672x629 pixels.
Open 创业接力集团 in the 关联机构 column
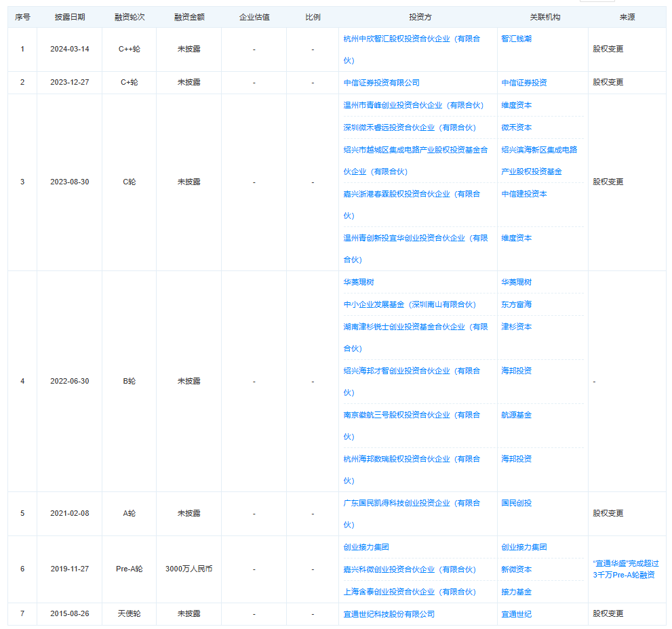click(x=523, y=547)
